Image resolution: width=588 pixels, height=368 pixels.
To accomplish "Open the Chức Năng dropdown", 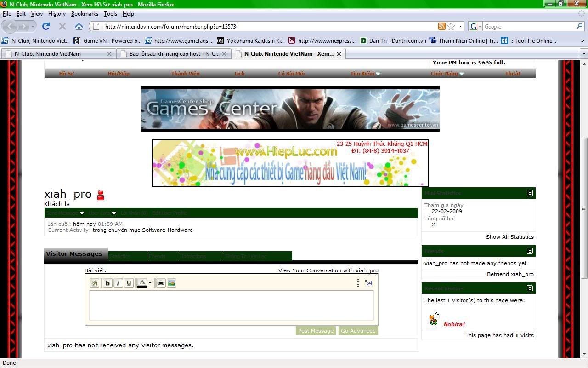I will click(x=461, y=74).
